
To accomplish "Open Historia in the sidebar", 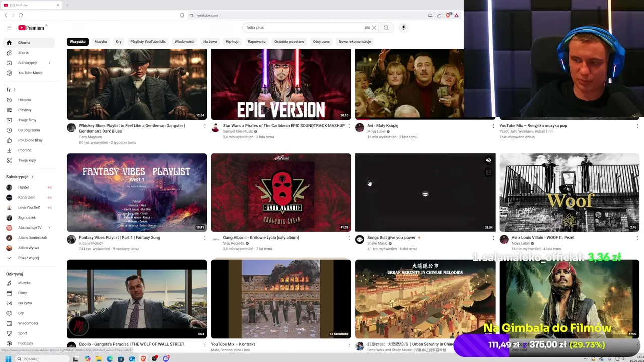I will (28, 100).
